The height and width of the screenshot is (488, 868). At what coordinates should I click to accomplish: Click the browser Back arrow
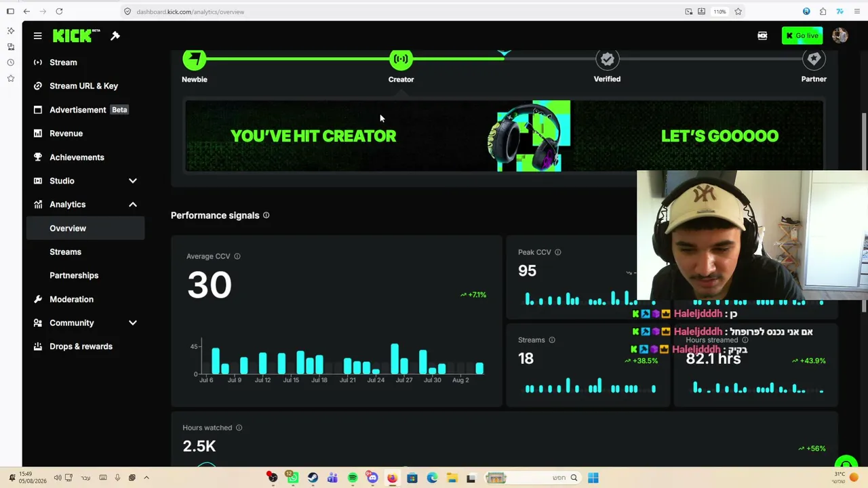[26, 12]
